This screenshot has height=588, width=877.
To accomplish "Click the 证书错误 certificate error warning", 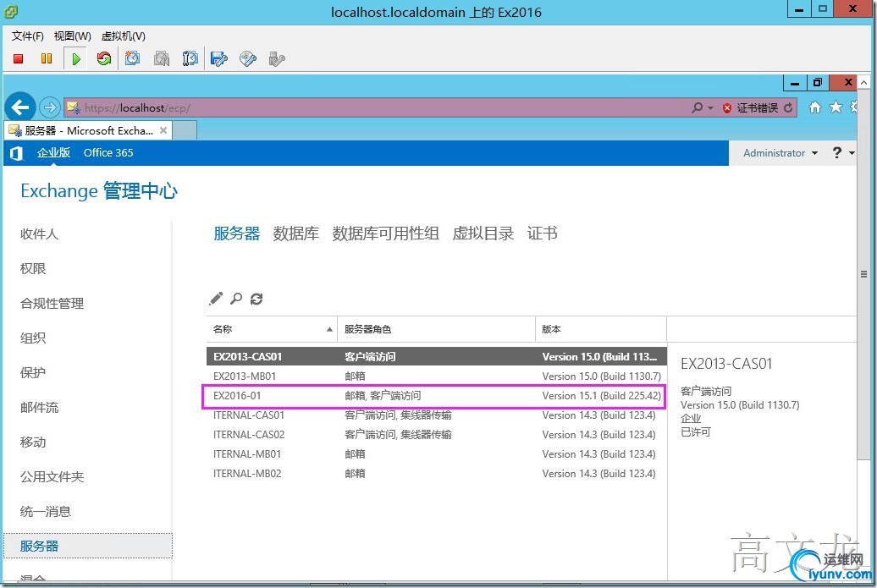I will click(x=750, y=108).
